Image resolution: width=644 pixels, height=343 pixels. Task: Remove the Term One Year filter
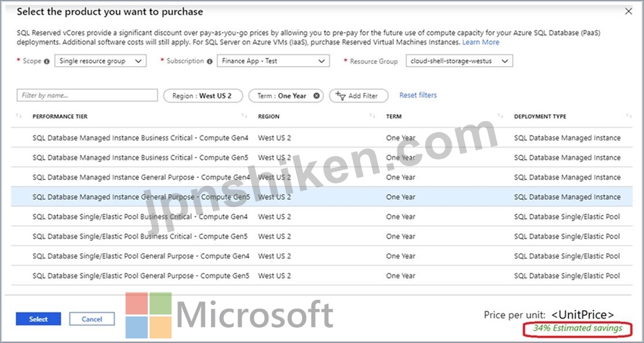317,96
